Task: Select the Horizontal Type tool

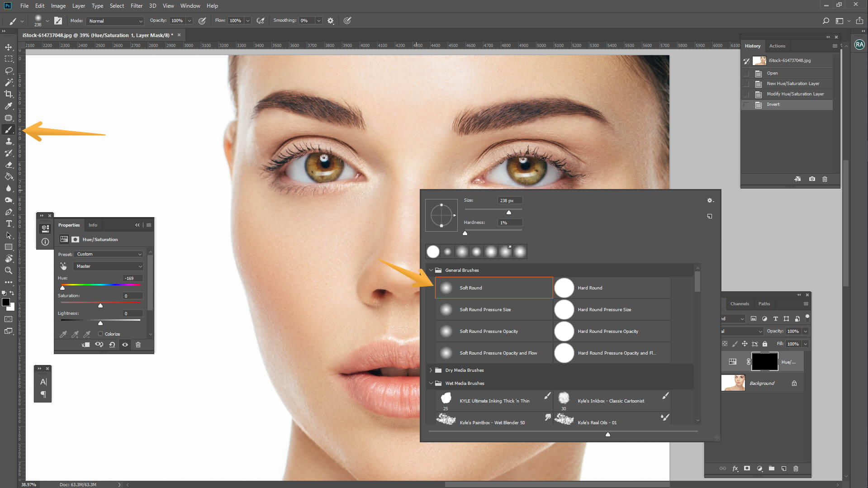Action: (x=8, y=223)
